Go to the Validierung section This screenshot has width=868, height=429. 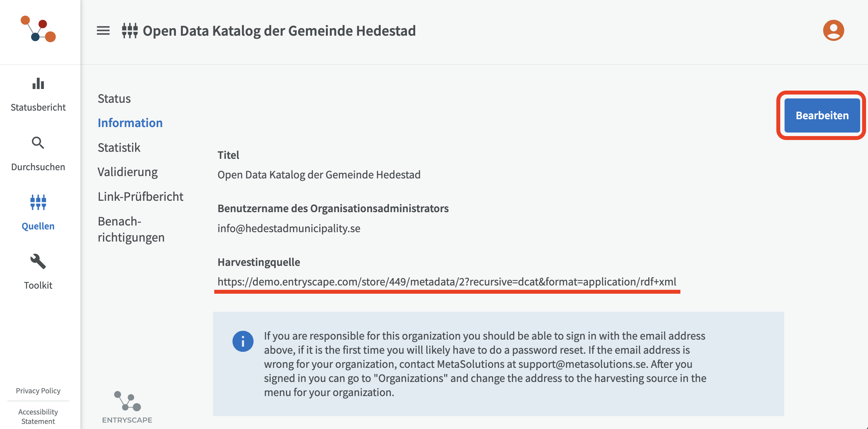point(128,172)
